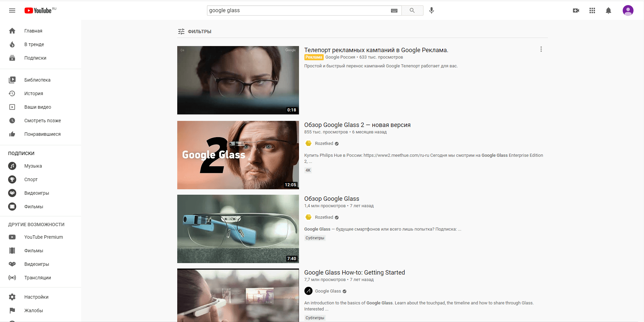Image resolution: width=644 pixels, height=322 pixels.
Task: Click the Реклама ad label
Action: pos(314,57)
